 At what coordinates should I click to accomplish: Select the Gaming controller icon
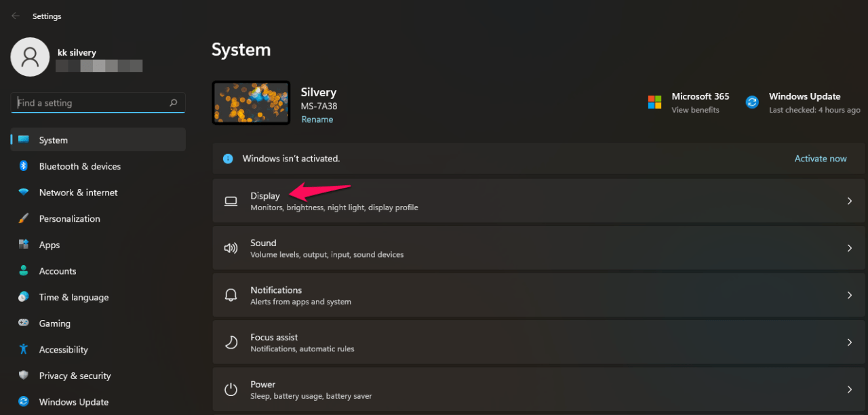(x=24, y=323)
